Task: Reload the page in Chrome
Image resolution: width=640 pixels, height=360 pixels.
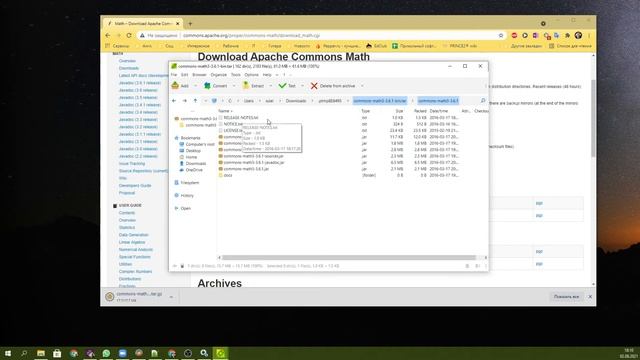Action: click(129, 36)
